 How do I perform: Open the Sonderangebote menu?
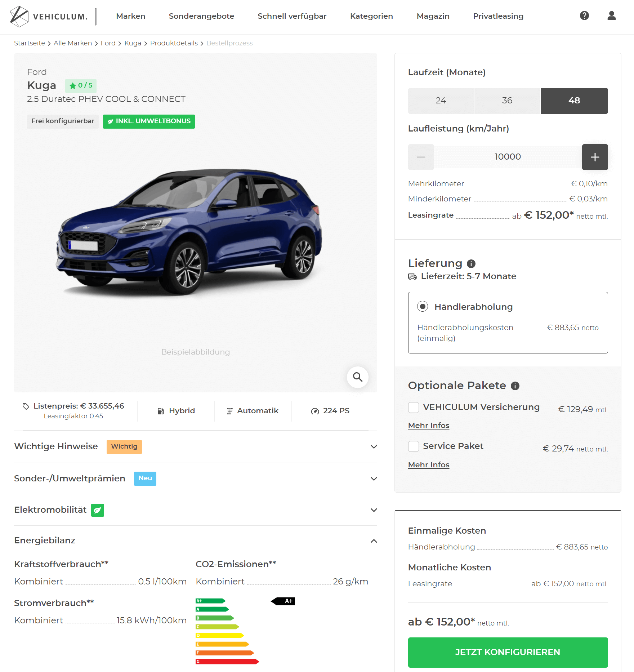click(x=201, y=16)
